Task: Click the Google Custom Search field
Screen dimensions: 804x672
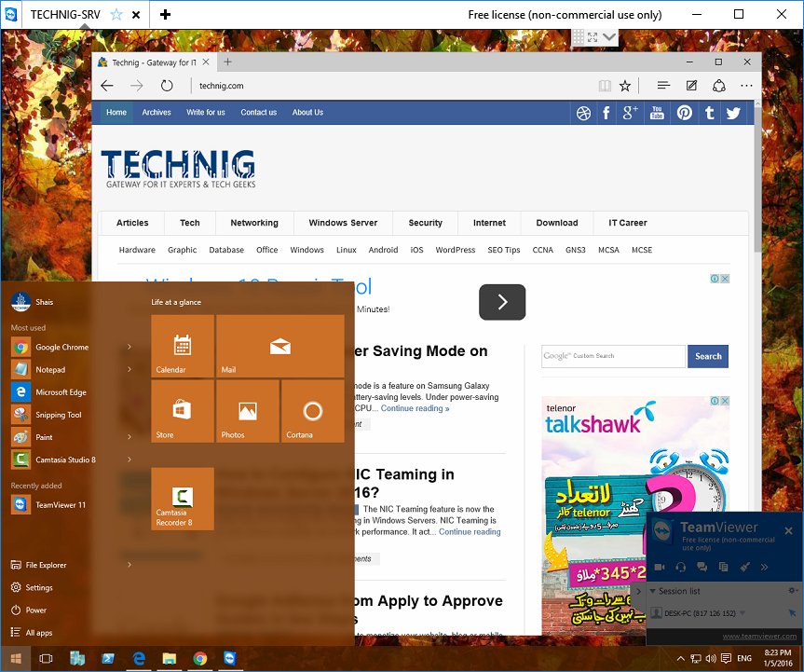Action: click(x=613, y=356)
